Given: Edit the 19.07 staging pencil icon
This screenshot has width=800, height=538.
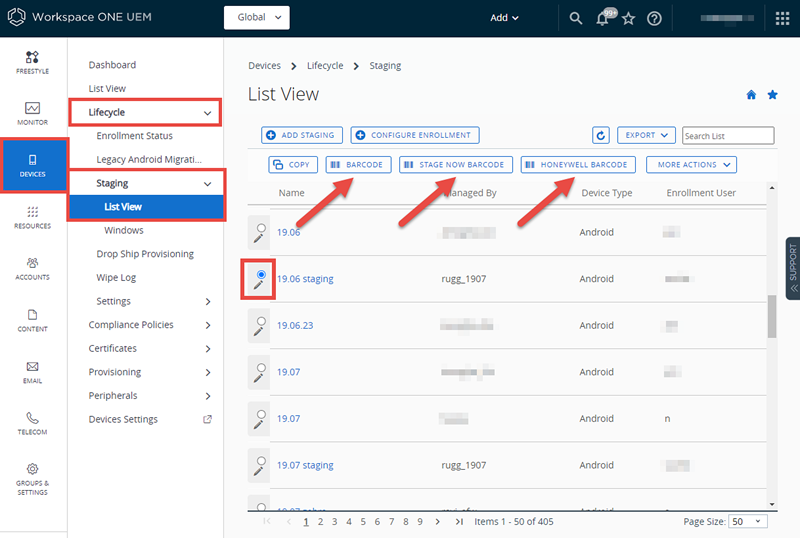Looking at the screenshot, I should pos(259,471).
